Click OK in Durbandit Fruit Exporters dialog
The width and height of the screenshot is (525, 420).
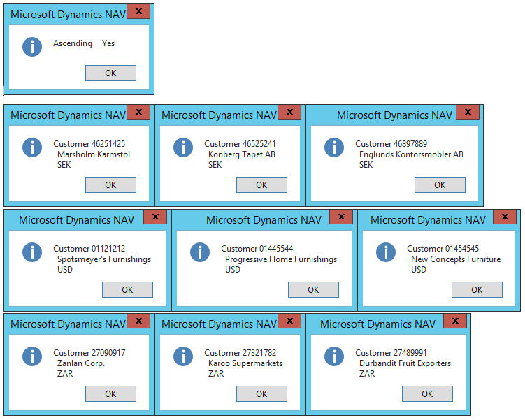427,393
